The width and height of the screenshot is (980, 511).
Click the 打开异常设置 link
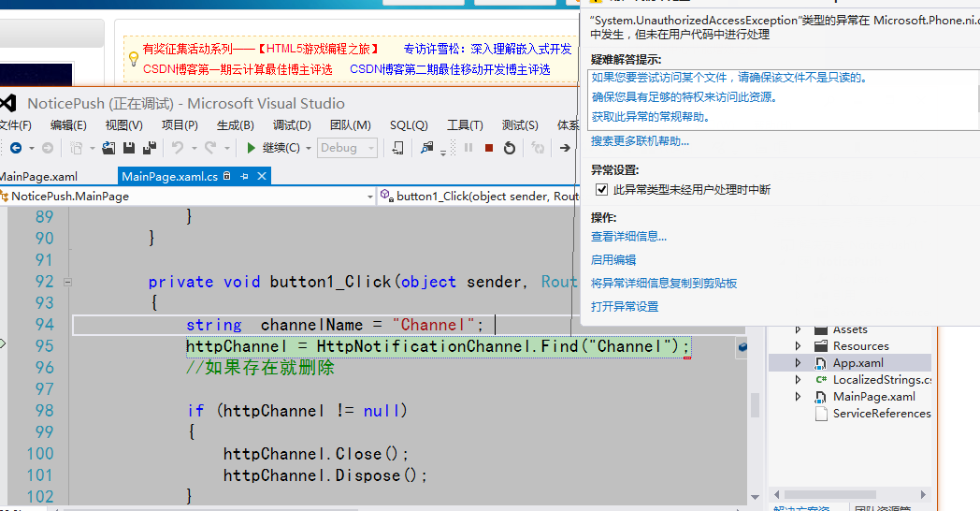[625, 306]
